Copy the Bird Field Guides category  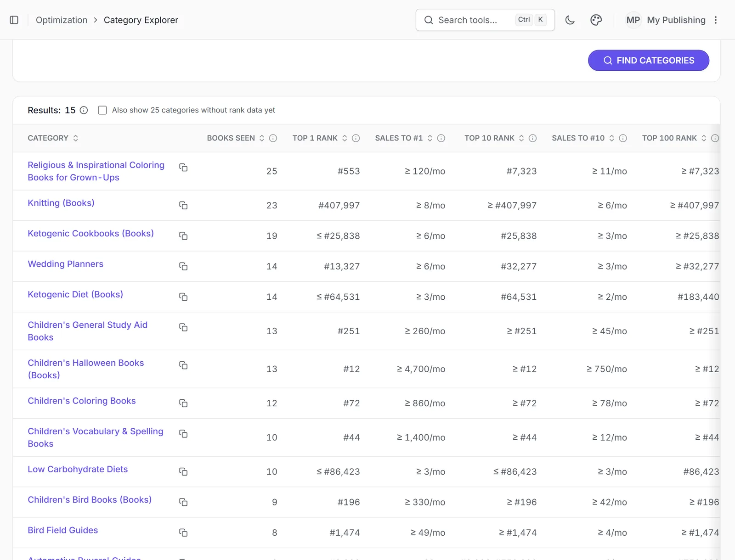coord(183,532)
